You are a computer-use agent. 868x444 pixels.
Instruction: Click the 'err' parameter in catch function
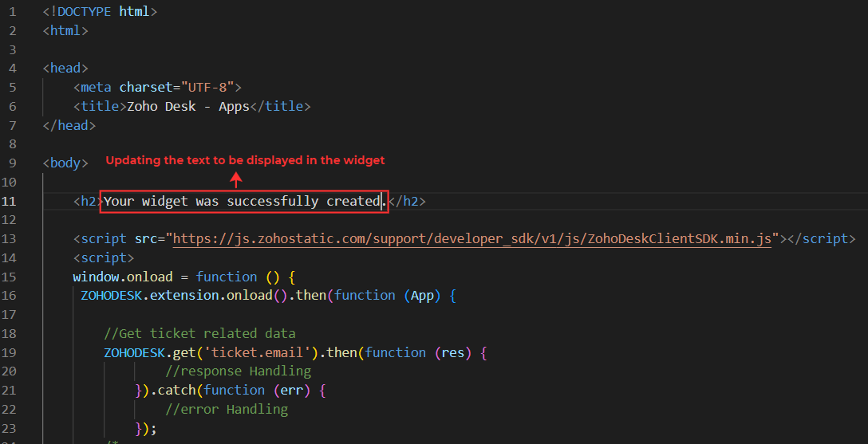(292, 390)
